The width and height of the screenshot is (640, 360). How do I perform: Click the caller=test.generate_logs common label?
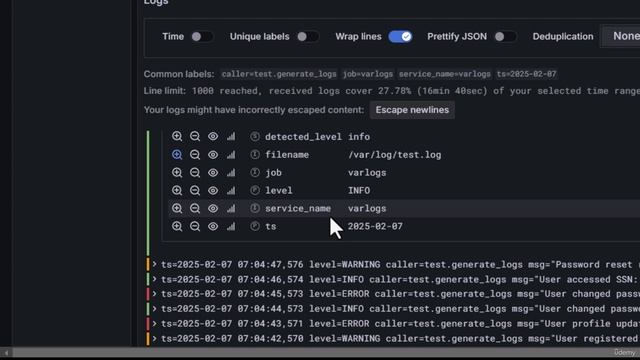(x=279, y=74)
